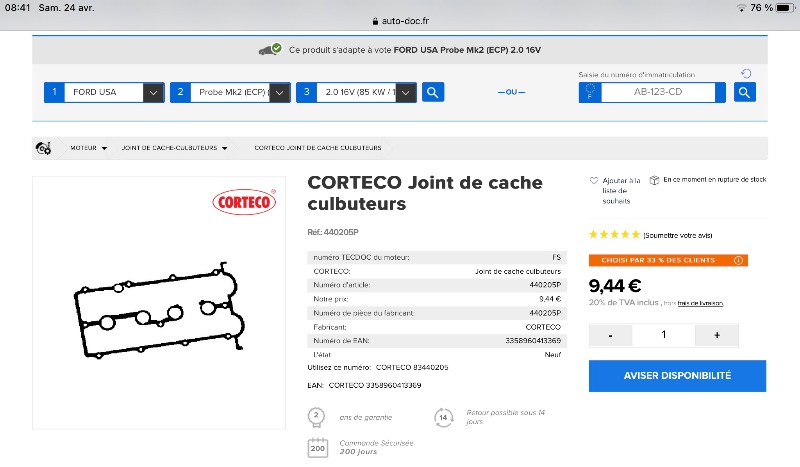The height and width of the screenshot is (467, 800).
Task: Tap the Wi-Fi status icon
Action: [x=741, y=8]
